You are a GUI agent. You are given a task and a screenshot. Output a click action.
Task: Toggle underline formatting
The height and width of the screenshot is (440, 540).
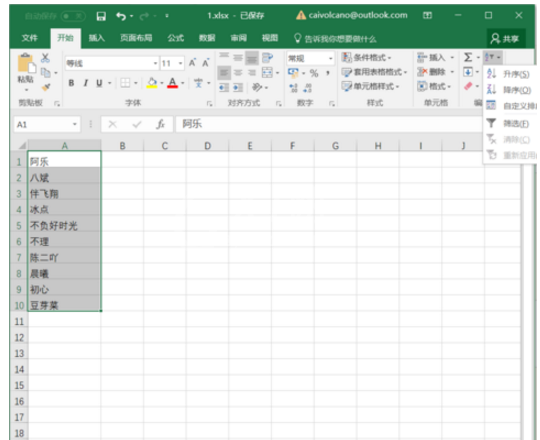coord(99,83)
